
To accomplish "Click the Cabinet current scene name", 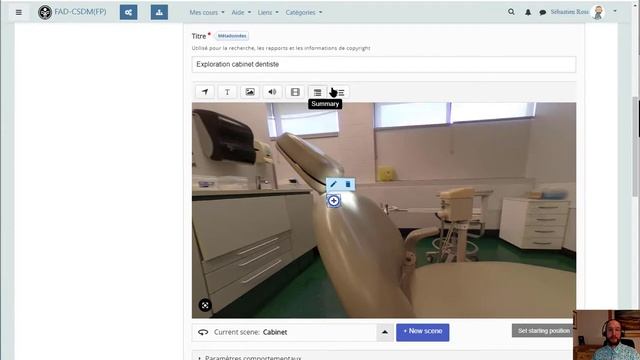I will point(275,332).
